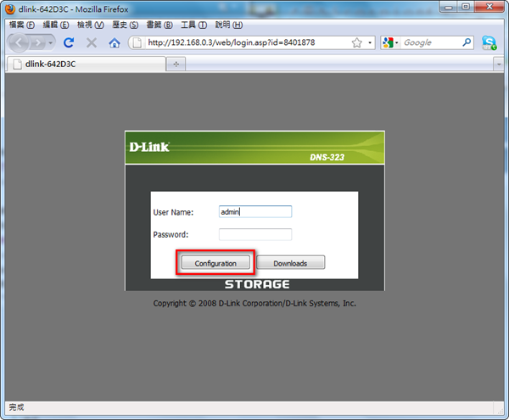
Task: Run search with the magnifier icon
Action: coord(467,42)
